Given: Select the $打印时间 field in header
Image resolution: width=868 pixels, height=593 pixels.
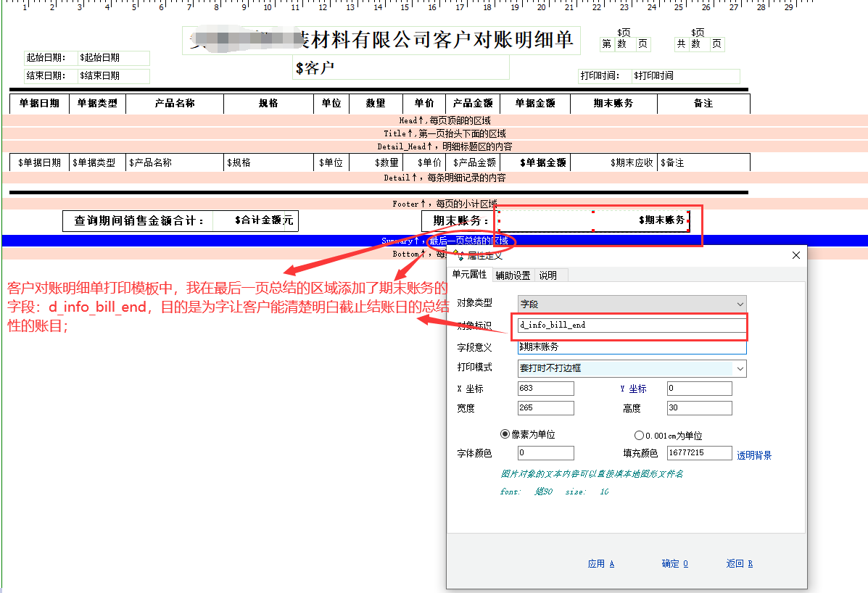Looking at the screenshot, I should point(685,75).
